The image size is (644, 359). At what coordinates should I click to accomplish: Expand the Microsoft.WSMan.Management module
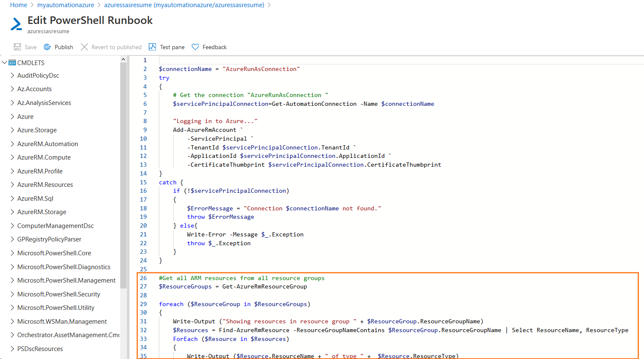12,322
